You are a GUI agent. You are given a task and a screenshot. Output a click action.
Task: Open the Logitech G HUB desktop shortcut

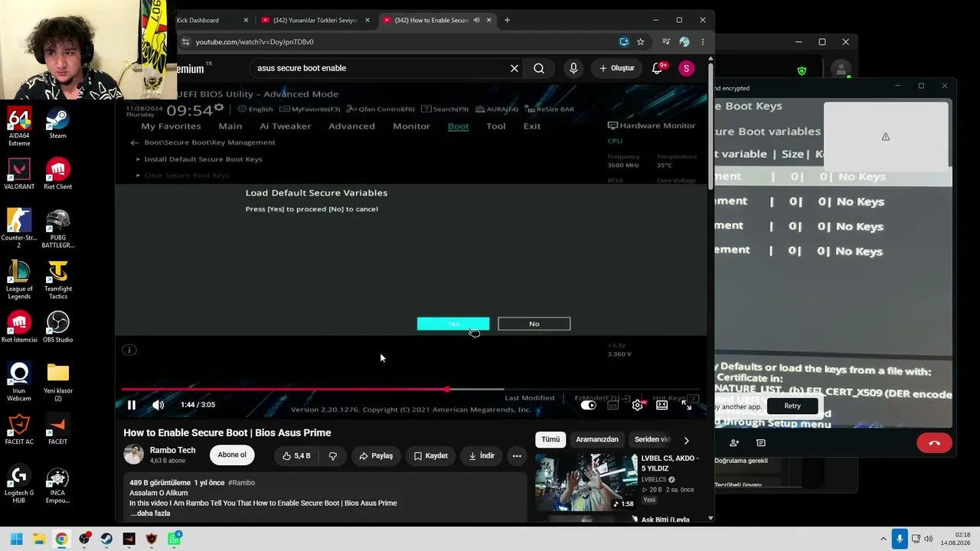click(x=19, y=484)
